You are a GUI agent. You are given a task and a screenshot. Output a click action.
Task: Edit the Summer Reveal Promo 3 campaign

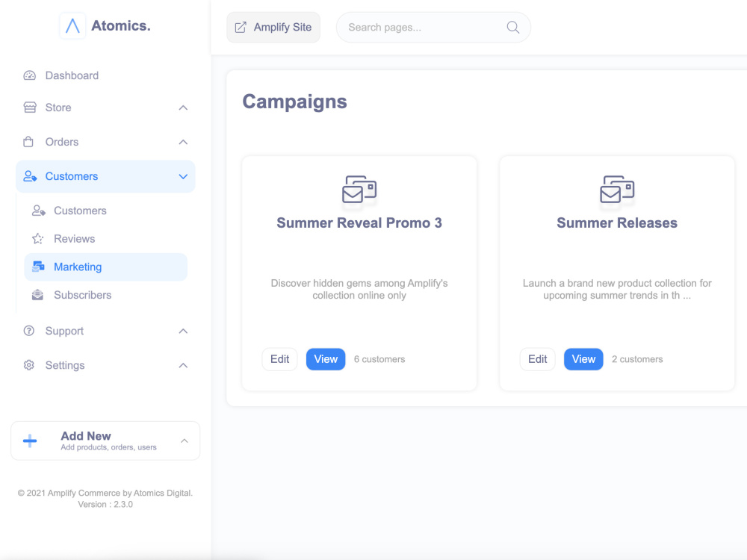pos(279,359)
